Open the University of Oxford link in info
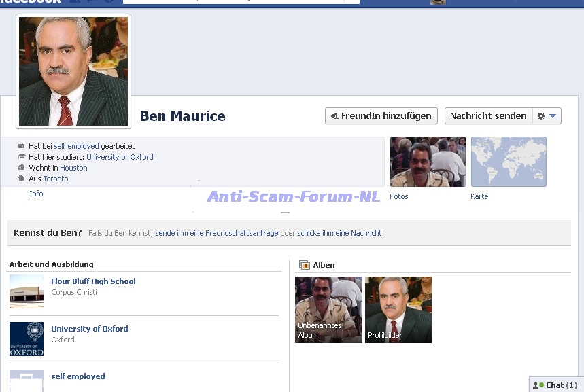Viewport: 584px width, 392px height. [120, 157]
